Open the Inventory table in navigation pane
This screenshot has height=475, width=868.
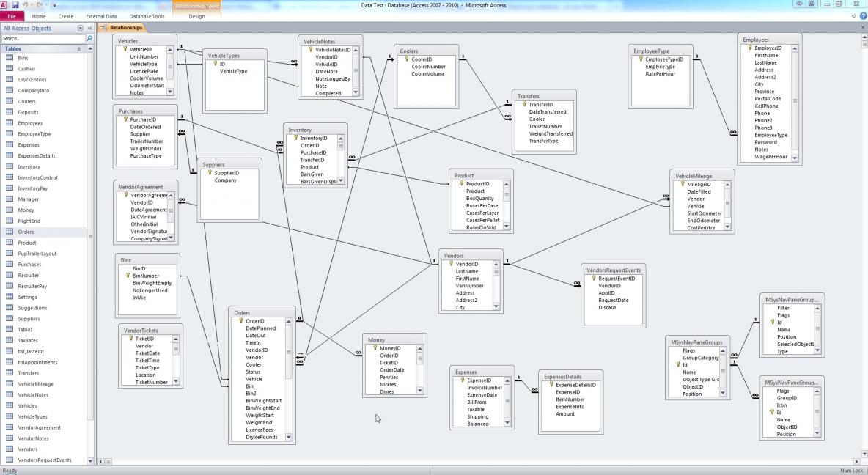(x=44, y=166)
